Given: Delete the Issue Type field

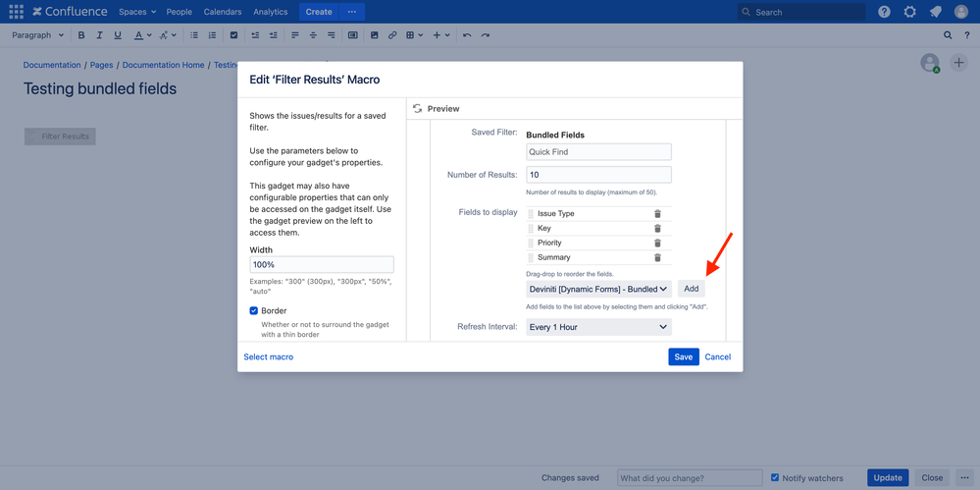Looking at the screenshot, I should pyautogui.click(x=657, y=213).
